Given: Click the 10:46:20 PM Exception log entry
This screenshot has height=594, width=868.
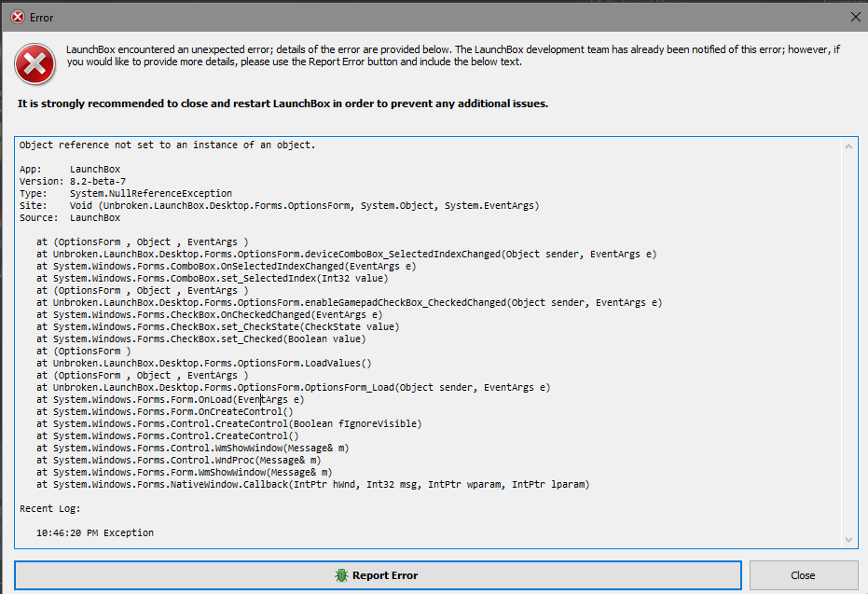Looking at the screenshot, I should coord(95,532).
